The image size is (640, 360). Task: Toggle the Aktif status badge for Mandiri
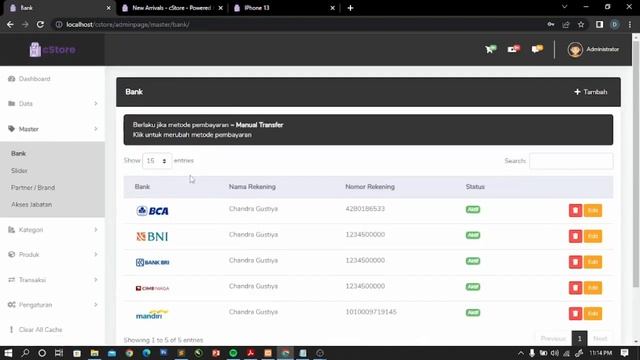point(473,312)
